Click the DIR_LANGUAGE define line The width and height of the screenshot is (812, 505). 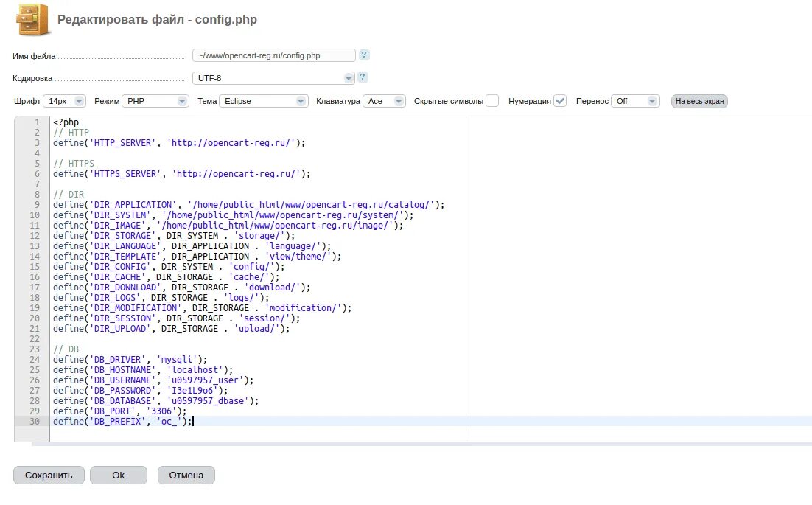[x=192, y=246]
